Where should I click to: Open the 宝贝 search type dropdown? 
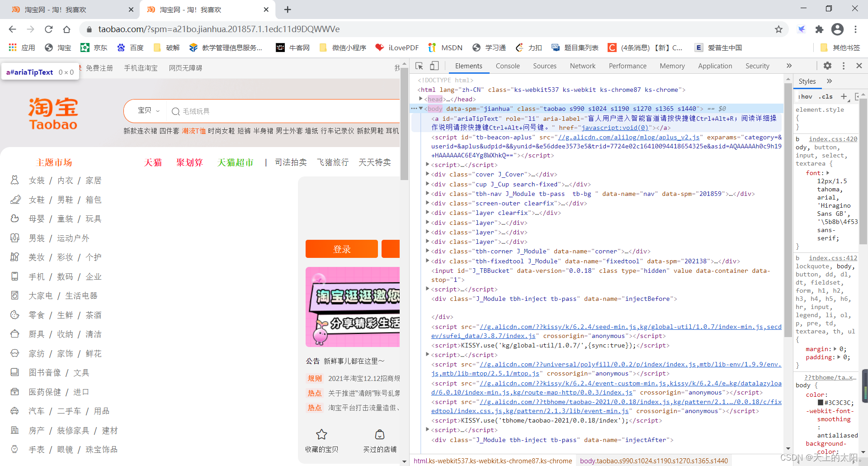pyautogui.click(x=149, y=110)
